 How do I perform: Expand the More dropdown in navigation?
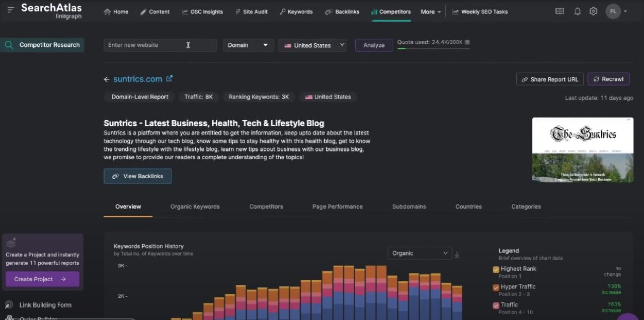(431, 12)
